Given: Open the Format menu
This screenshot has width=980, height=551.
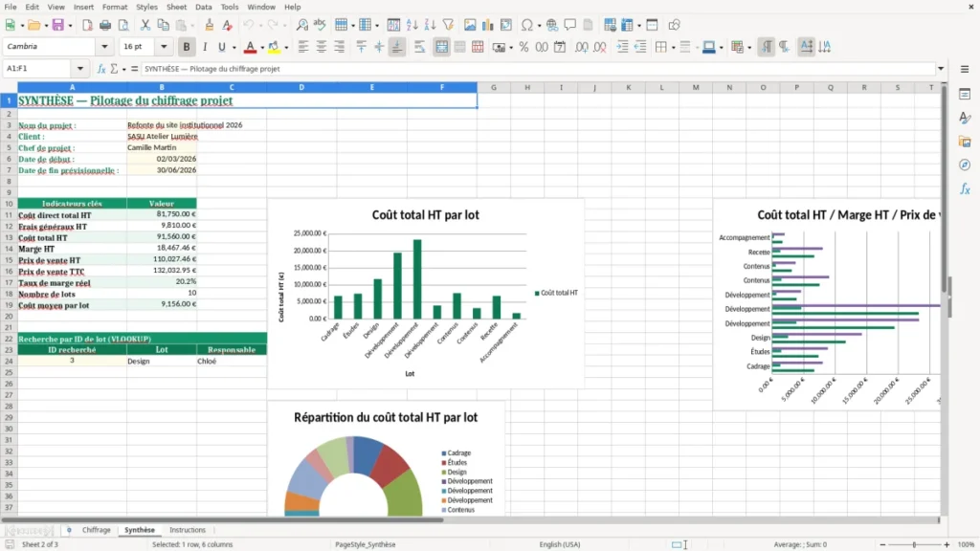Looking at the screenshot, I should pos(115,7).
